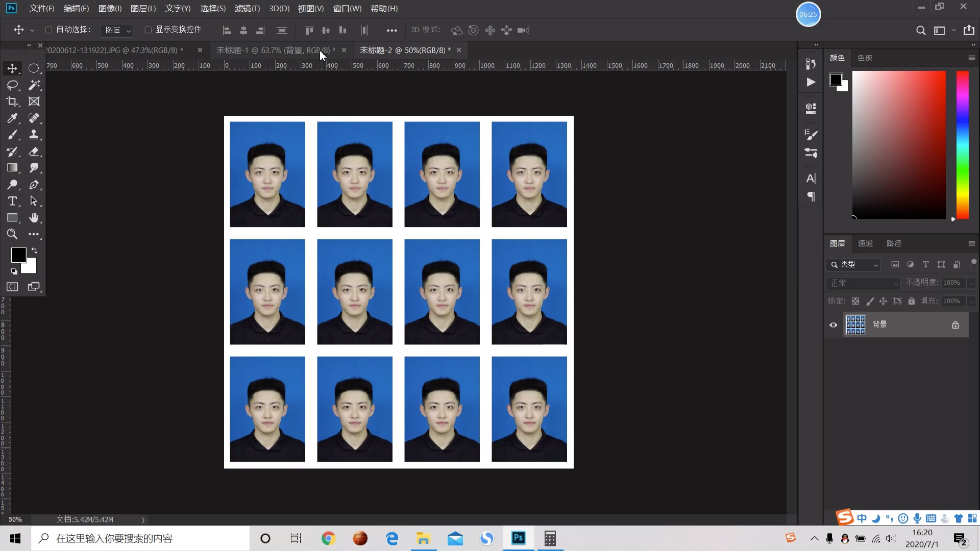The height and width of the screenshot is (551, 980).
Task: Select the Elliptical Marquee tool
Action: click(34, 68)
